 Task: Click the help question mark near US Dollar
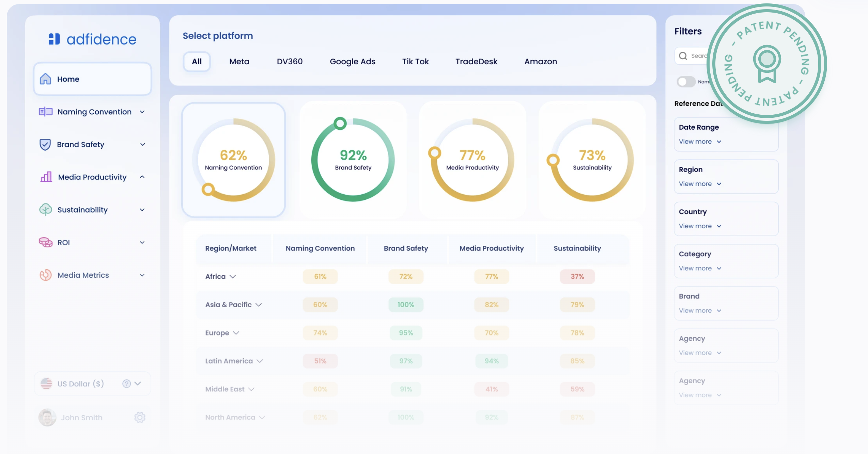click(x=127, y=384)
